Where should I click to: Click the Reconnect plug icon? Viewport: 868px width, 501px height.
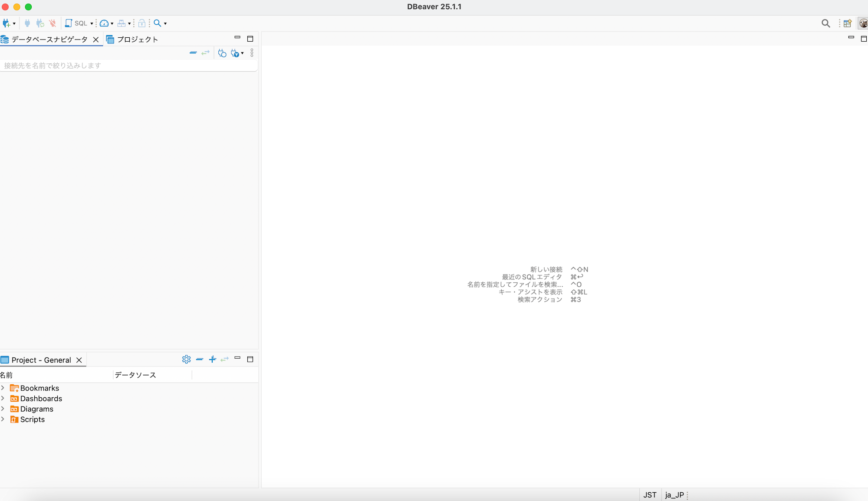pyautogui.click(x=40, y=23)
